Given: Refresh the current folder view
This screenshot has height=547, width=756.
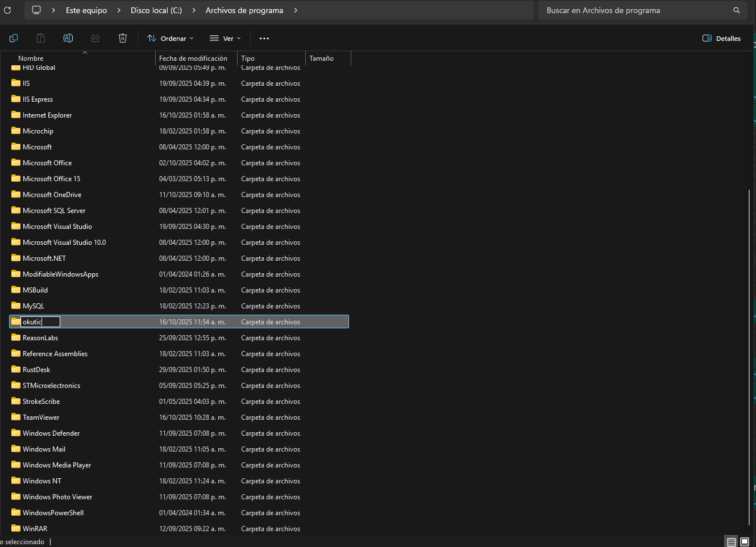Looking at the screenshot, I should pos(7,10).
